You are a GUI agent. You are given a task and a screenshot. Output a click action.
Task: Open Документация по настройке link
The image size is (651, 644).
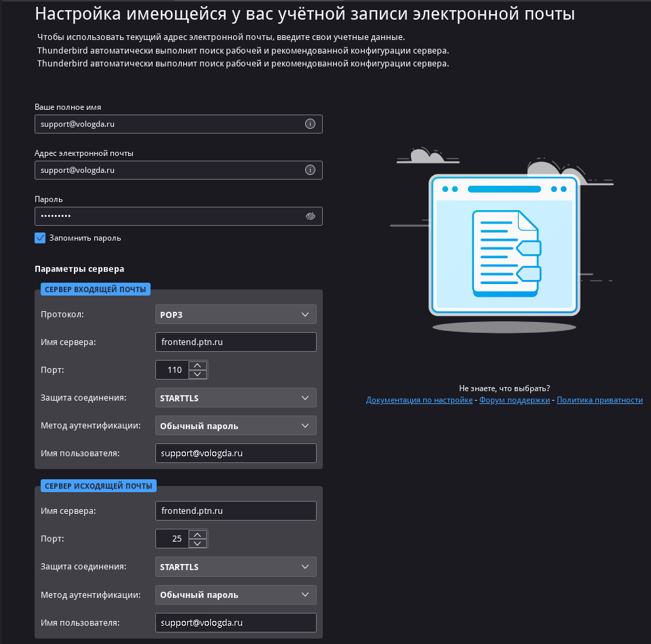pyautogui.click(x=419, y=400)
